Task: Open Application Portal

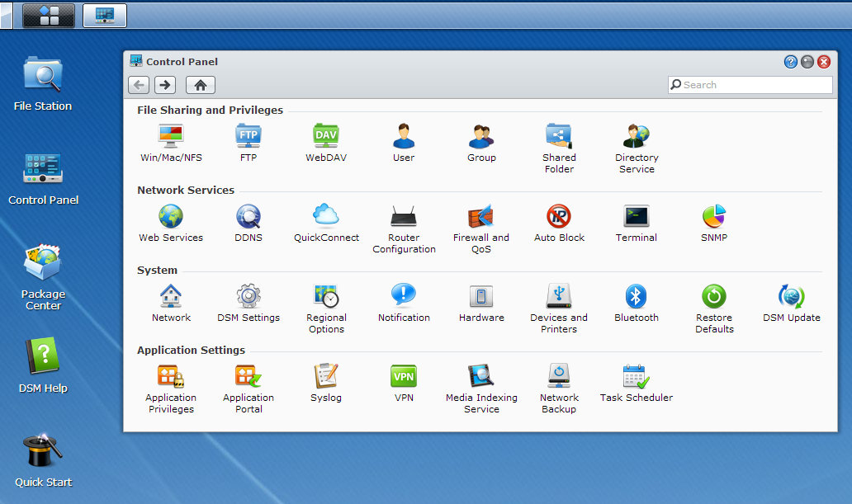Action: pos(248,389)
